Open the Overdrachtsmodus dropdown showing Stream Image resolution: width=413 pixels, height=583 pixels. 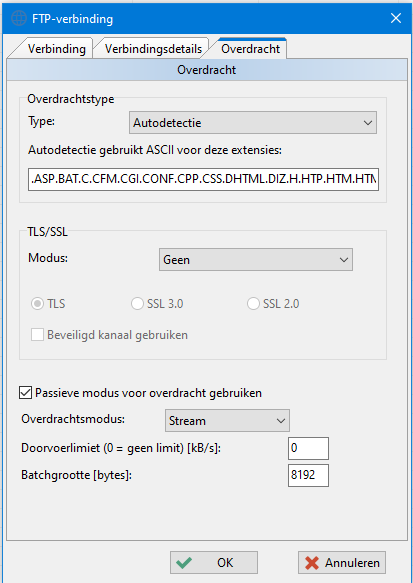227,421
